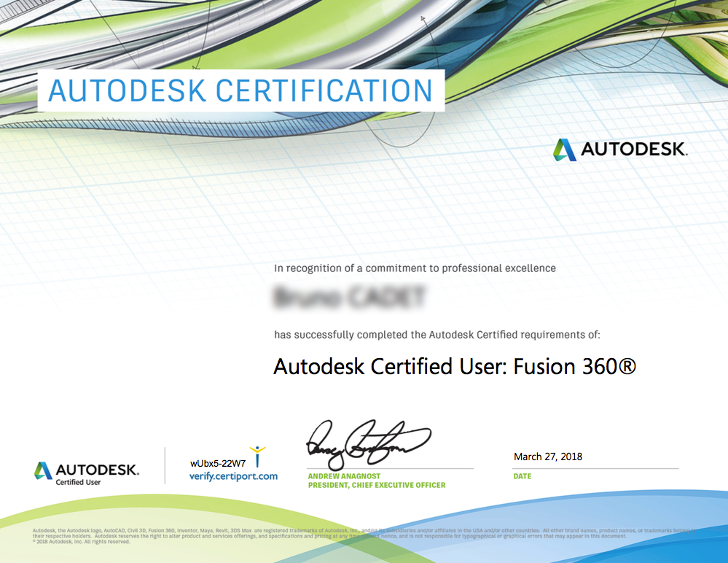The image size is (728, 563).
Task: Click the AUTODESK CERTIFICATION title
Action: (240, 90)
